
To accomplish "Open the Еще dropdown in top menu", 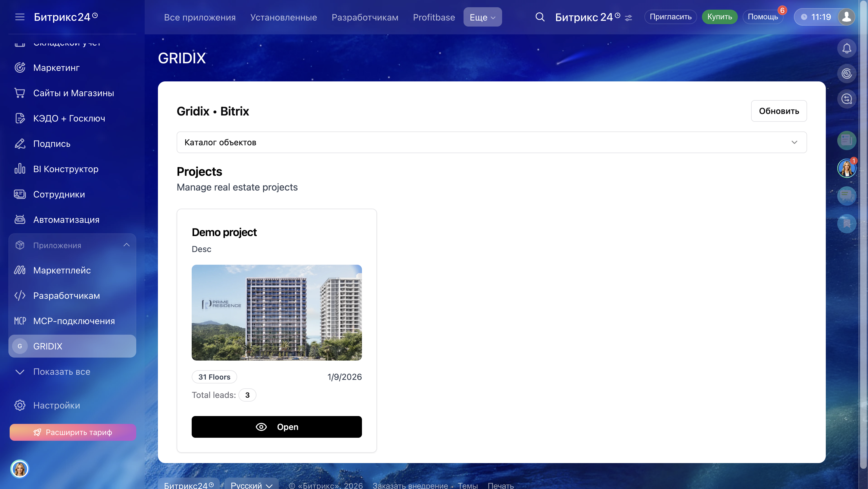I will point(482,17).
